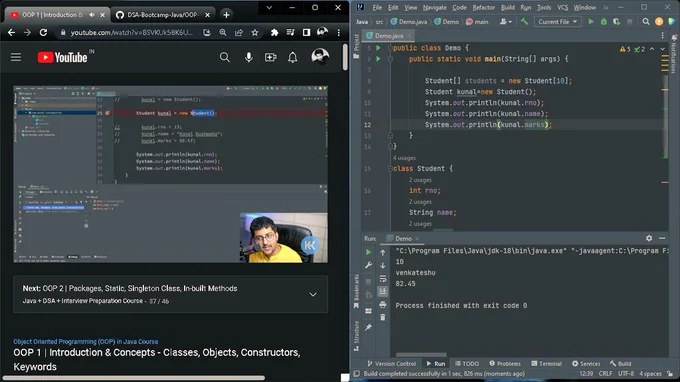Move up the stack trace arrow

coord(382,252)
